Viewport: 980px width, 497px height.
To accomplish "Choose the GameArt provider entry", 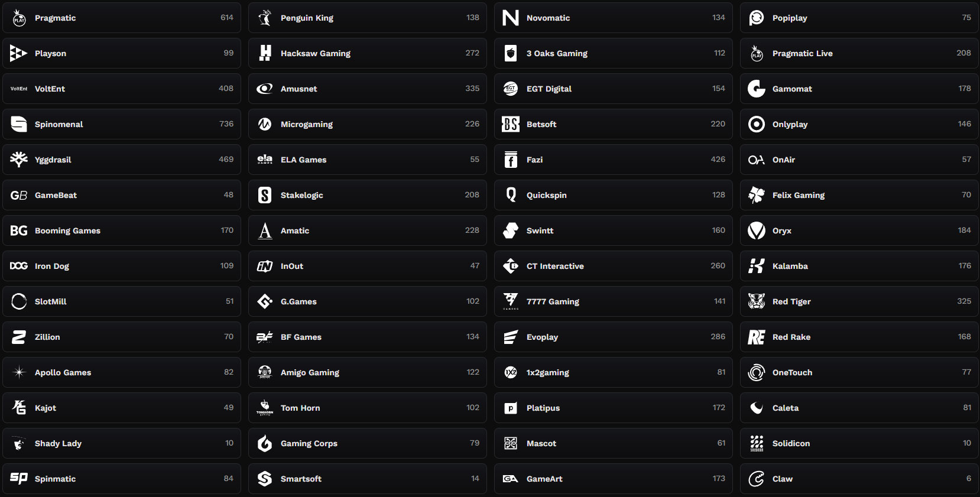I will pos(614,479).
